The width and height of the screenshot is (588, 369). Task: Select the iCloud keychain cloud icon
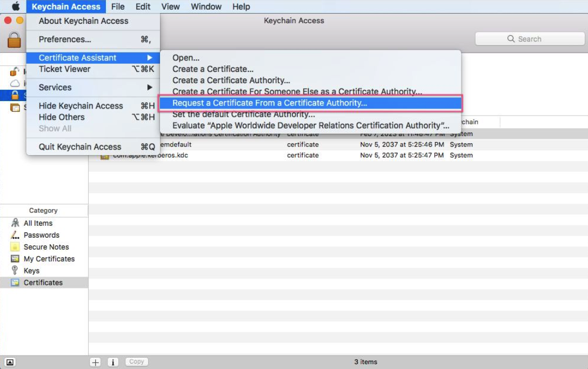pos(15,83)
